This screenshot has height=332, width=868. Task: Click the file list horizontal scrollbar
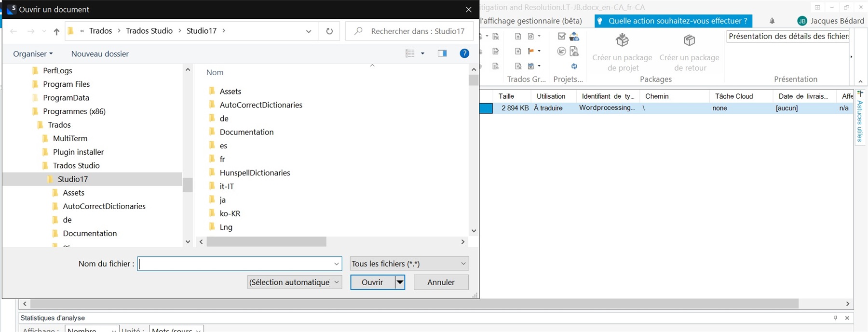tap(266, 241)
